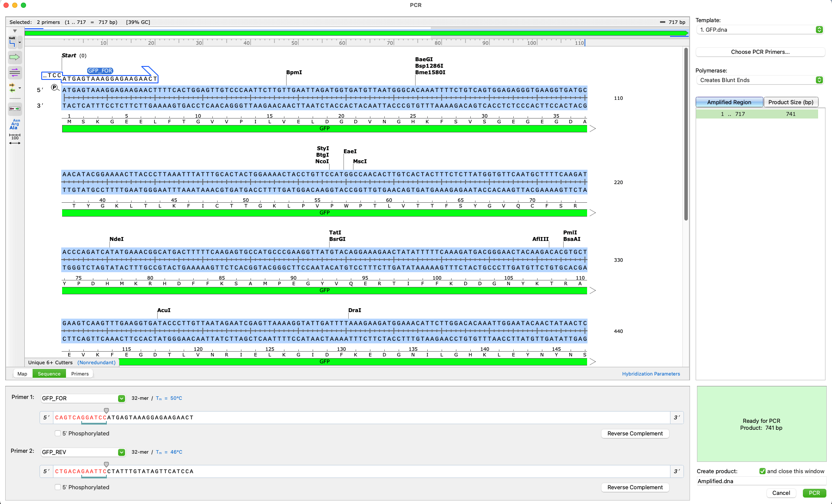This screenshot has width=832, height=504.
Task: Click the three-letter amino acid icon
Action: 15,124
